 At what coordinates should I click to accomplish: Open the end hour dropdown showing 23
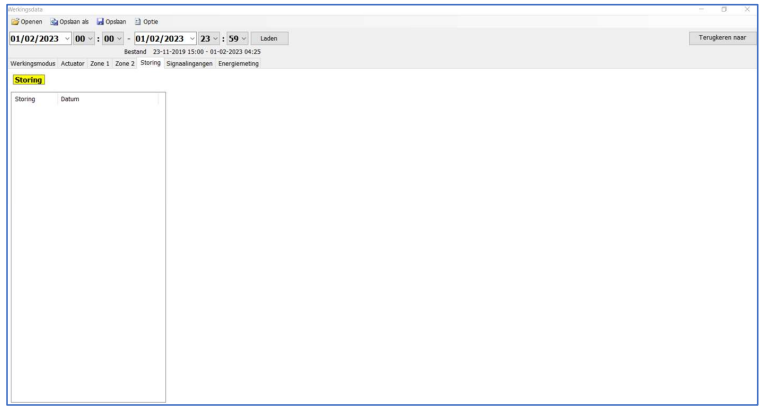coord(216,39)
